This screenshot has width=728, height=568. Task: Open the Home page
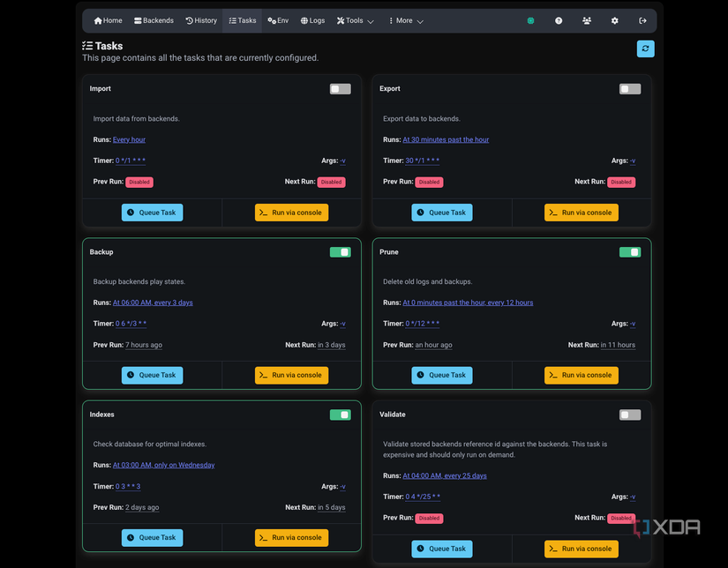[106, 19]
